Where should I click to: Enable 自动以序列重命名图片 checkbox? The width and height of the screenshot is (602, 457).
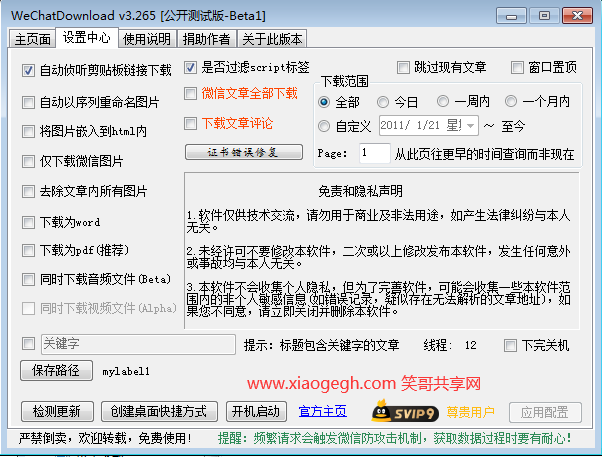pyautogui.click(x=28, y=103)
